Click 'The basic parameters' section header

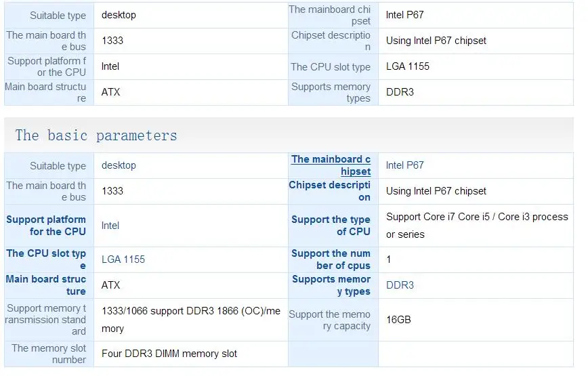(x=96, y=135)
